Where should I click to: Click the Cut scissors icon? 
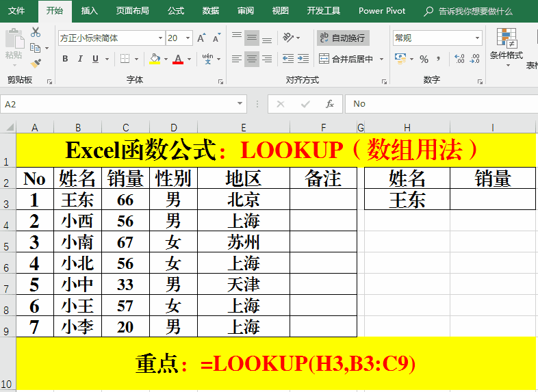pyautogui.click(x=36, y=33)
